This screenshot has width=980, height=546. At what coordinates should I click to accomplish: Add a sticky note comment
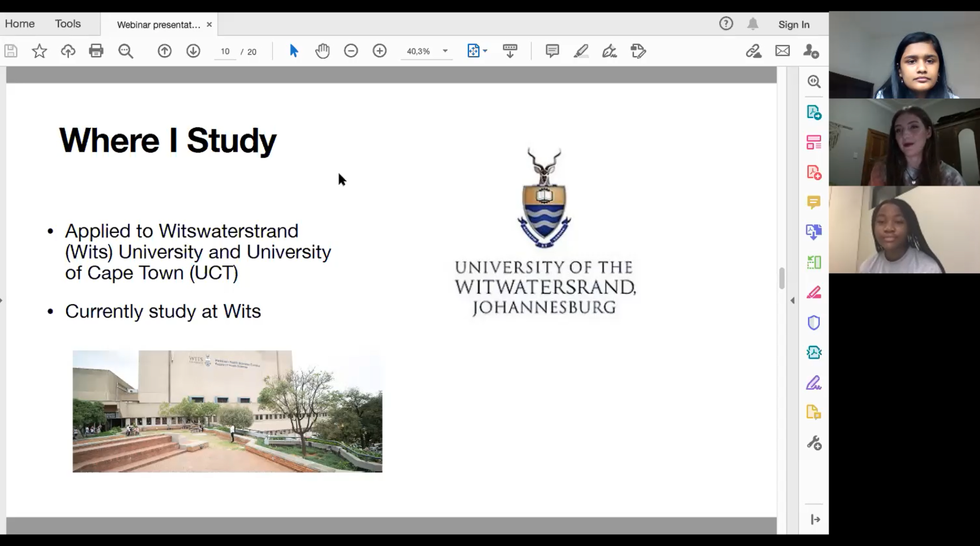coord(552,51)
